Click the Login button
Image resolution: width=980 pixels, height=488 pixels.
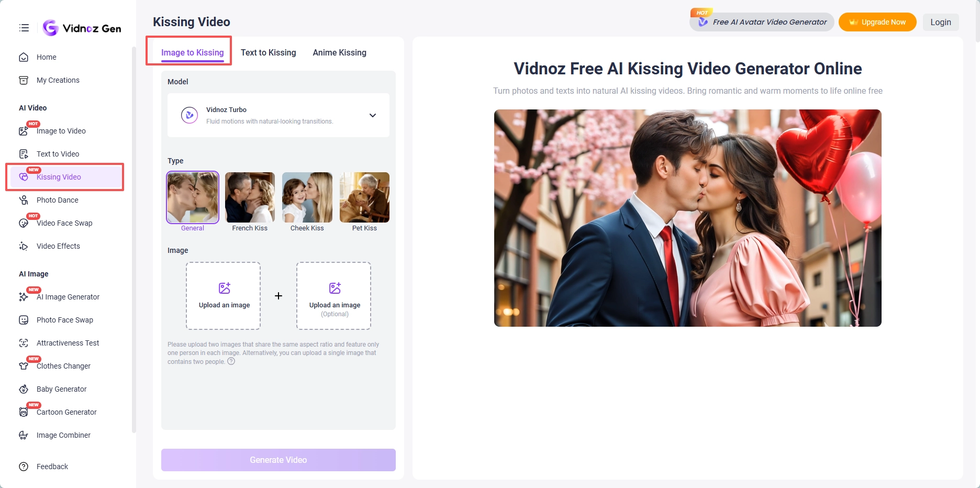pyautogui.click(x=941, y=22)
